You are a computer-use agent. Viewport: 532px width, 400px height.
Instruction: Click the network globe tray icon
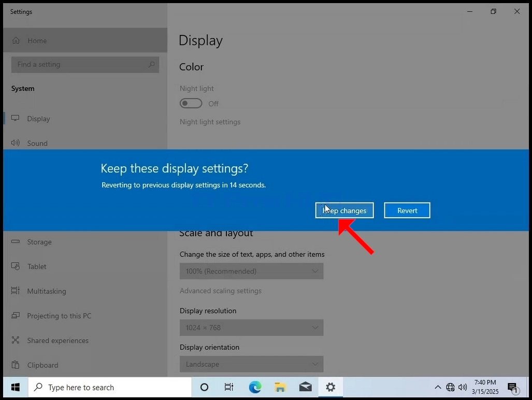click(450, 387)
